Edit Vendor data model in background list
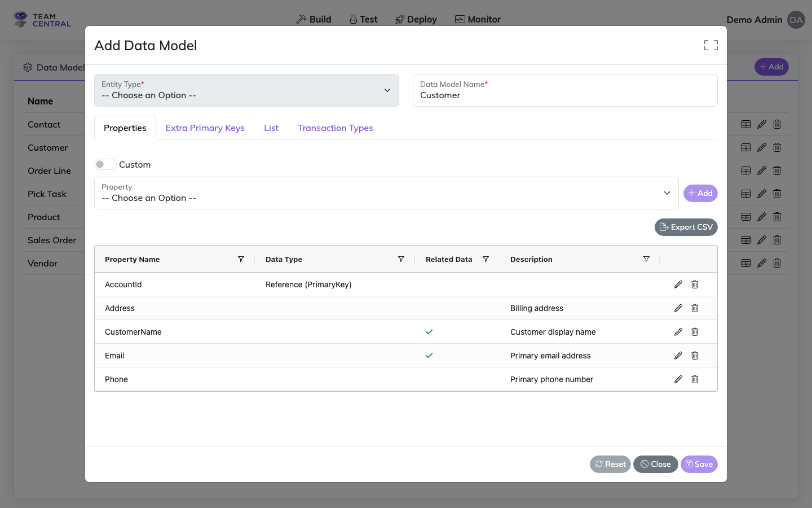812x508 pixels. (x=762, y=263)
